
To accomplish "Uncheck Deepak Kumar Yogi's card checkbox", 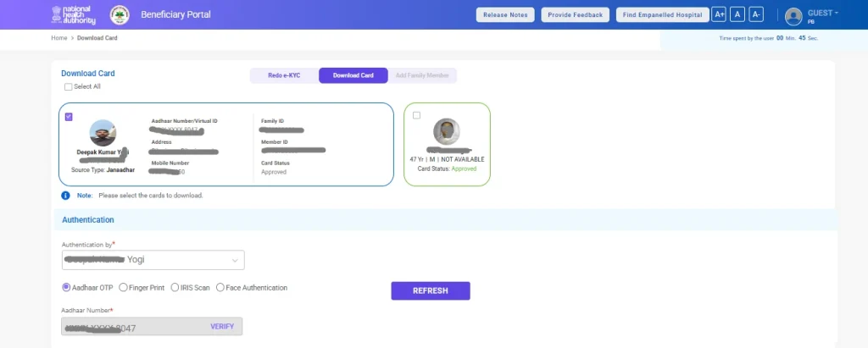I will (x=69, y=117).
